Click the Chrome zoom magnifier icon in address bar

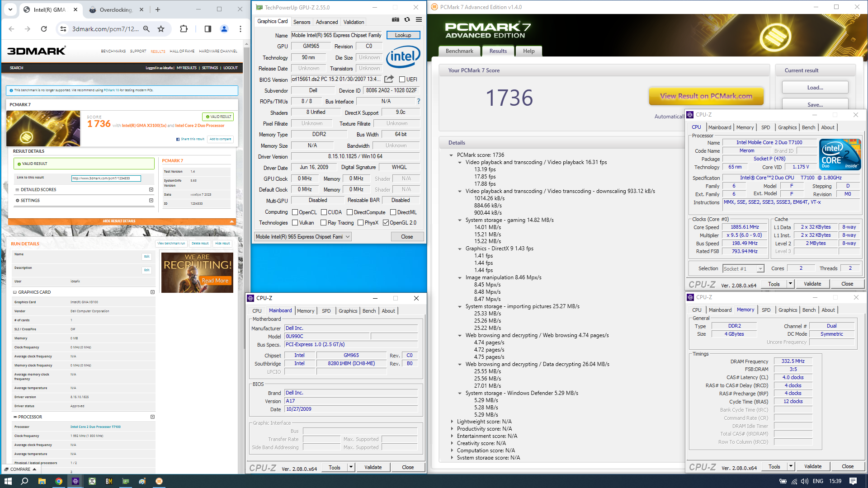146,29
